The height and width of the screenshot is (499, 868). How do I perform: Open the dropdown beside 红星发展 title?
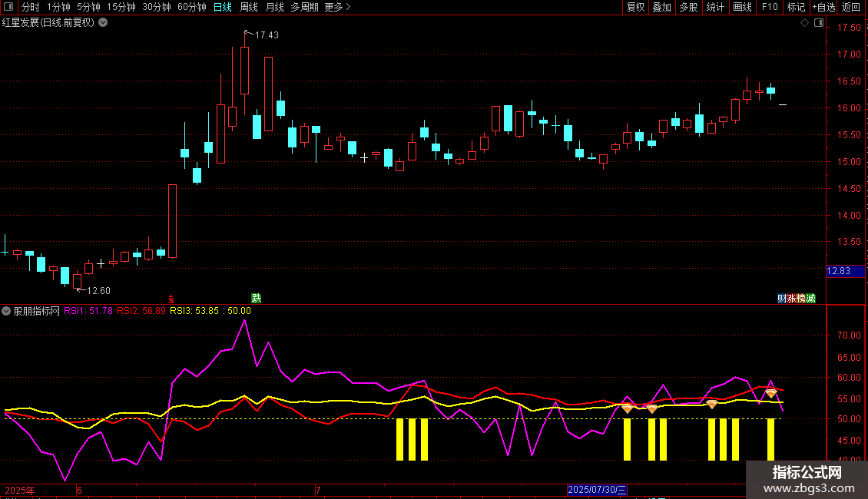coord(103,23)
